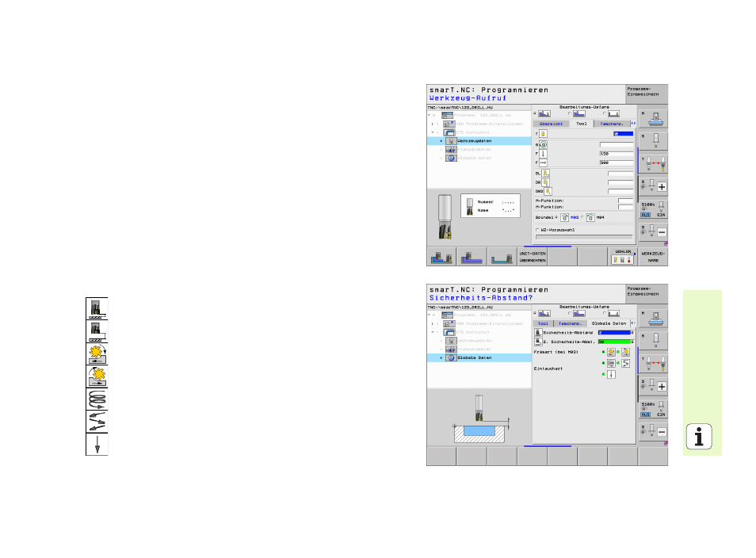Collapse Program 123_DRILL tree node in Werkzeug-Aufruf screen
The image size is (756, 558).
tap(429, 115)
